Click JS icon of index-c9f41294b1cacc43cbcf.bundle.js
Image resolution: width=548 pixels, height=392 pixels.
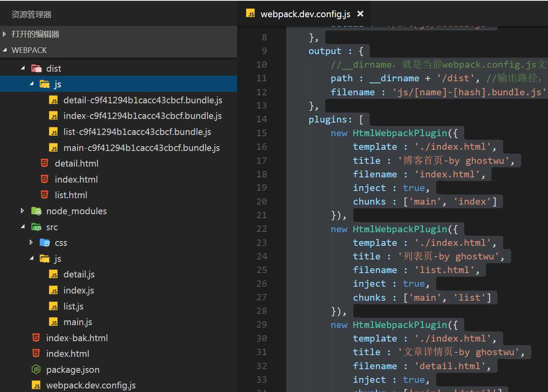[53, 116]
